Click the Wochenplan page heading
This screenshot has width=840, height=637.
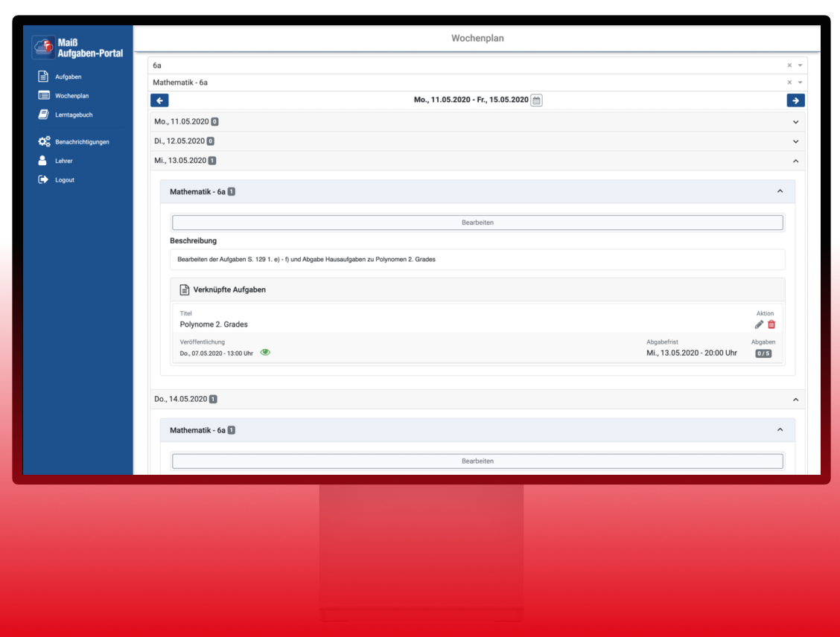477,38
